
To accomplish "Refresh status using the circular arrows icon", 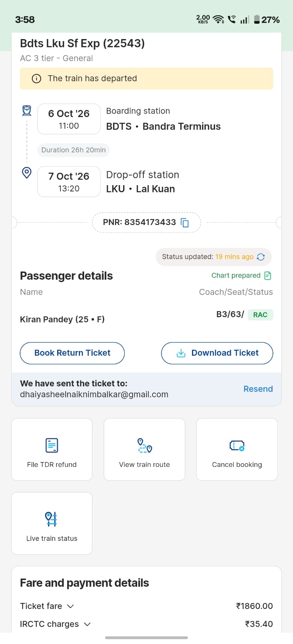I will coord(261,257).
